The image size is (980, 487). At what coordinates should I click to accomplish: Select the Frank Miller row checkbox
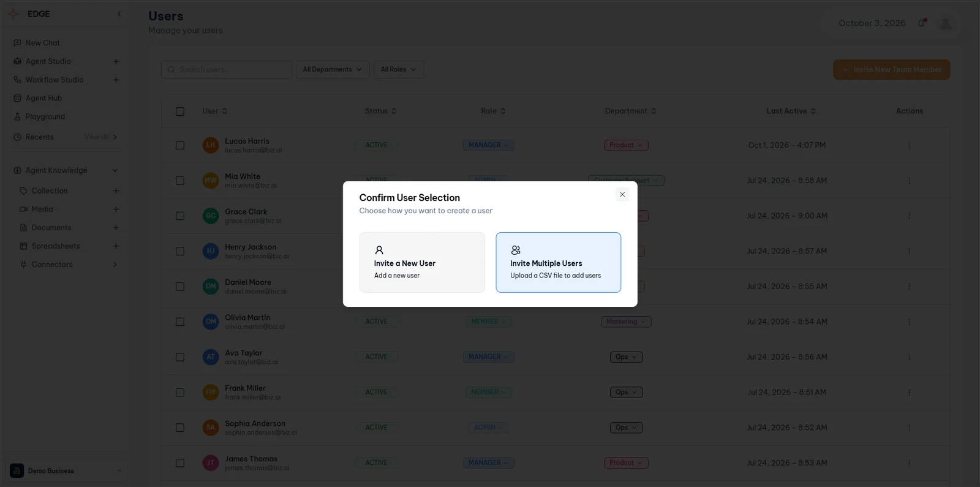[x=180, y=392]
